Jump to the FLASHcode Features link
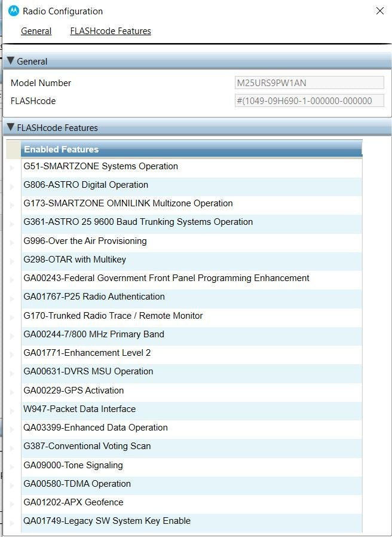Viewport: 392px width, 537px height. 111,31
